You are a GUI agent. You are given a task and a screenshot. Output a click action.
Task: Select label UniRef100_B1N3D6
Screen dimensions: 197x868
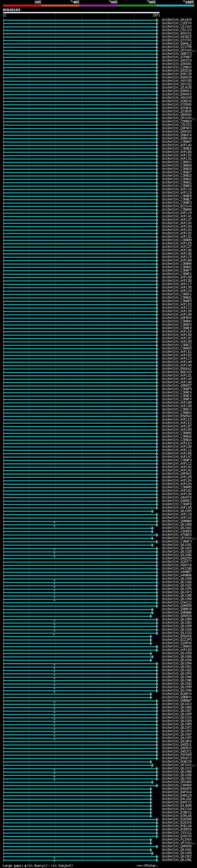(x=177, y=819)
